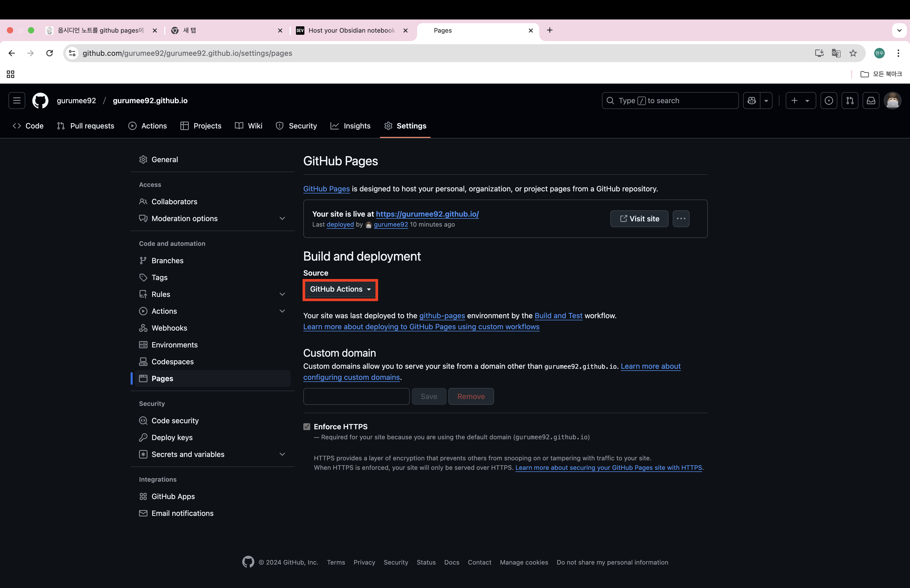Open the Chrome profile avatar

pos(879,53)
